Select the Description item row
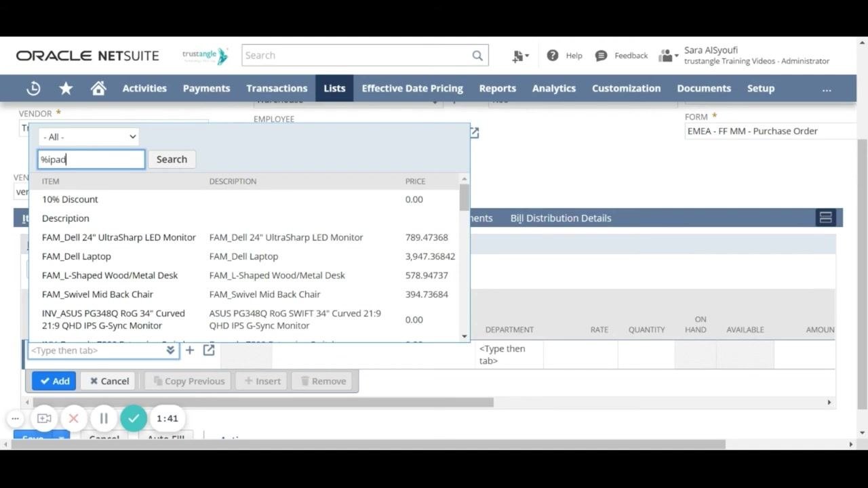Viewport: 868px width, 488px height. click(x=66, y=218)
